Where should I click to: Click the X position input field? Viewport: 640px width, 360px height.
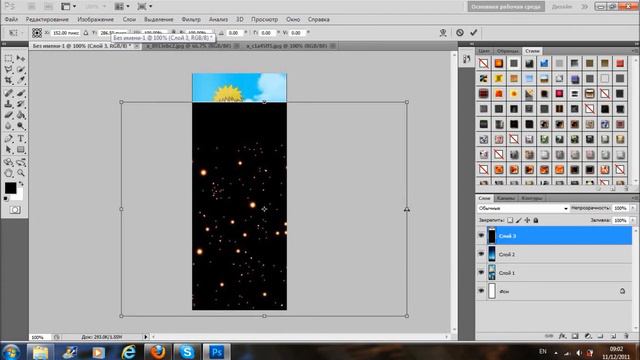coord(65,33)
